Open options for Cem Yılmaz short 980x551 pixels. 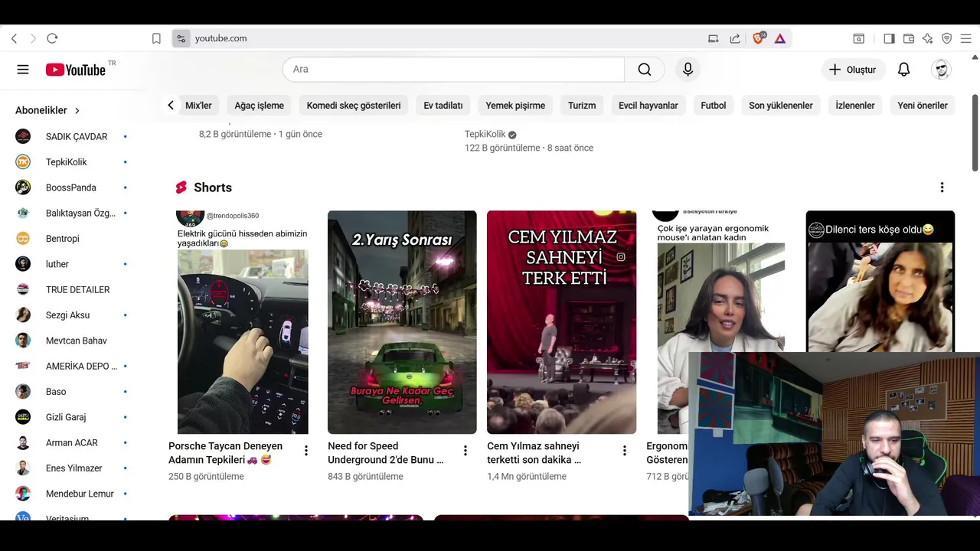tap(625, 451)
